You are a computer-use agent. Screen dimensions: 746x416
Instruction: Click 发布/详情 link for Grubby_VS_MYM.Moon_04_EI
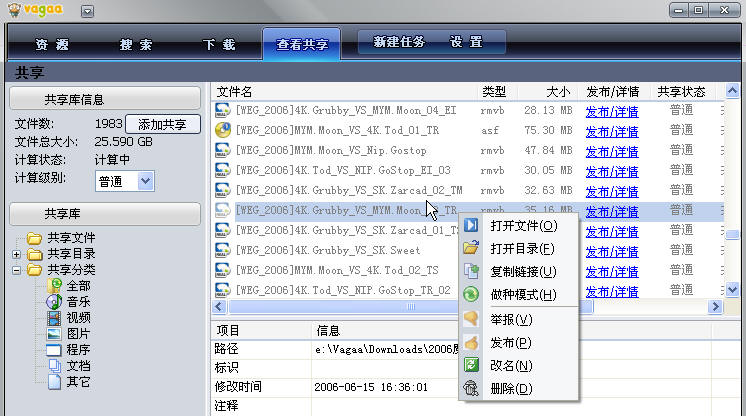[x=612, y=110]
